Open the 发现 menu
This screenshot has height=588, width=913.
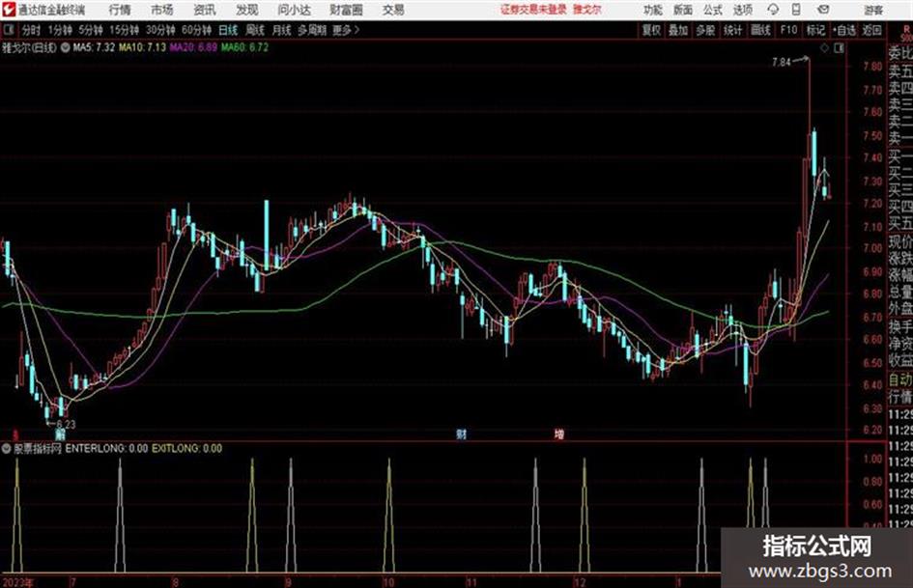(247, 10)
